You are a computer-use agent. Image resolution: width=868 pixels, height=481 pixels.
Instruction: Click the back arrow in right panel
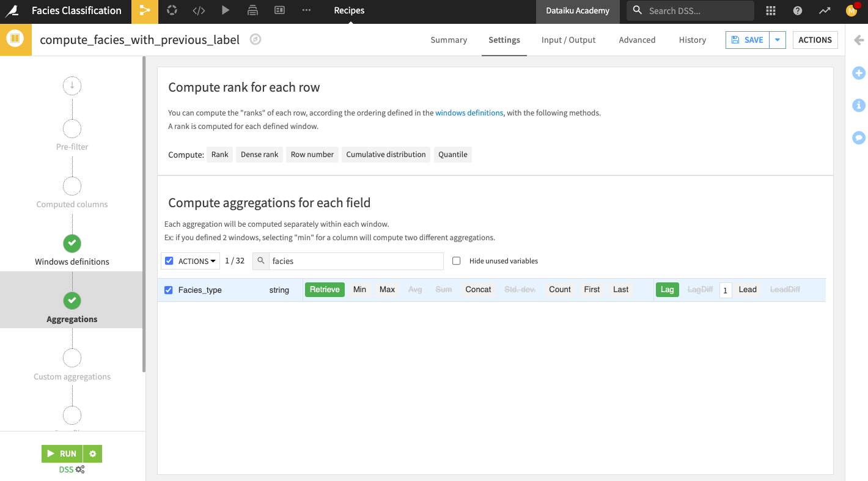click(x=859, y=40)
